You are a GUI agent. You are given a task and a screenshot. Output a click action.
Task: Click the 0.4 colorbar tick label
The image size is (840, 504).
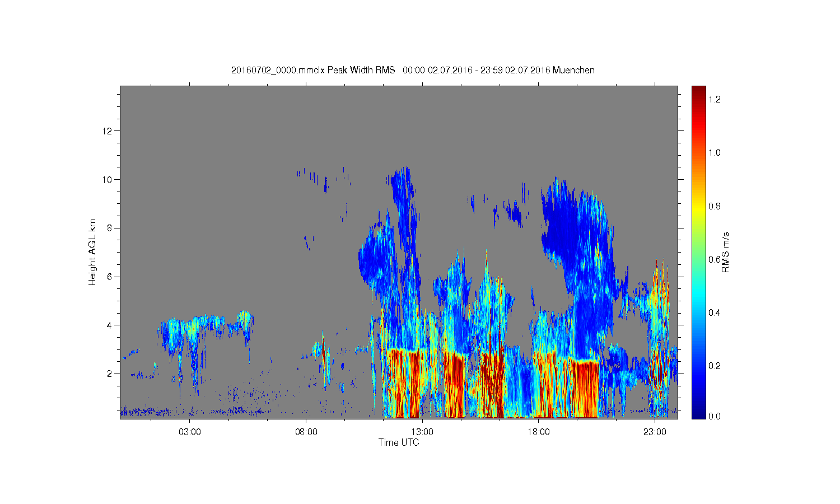tap(715, 312)
